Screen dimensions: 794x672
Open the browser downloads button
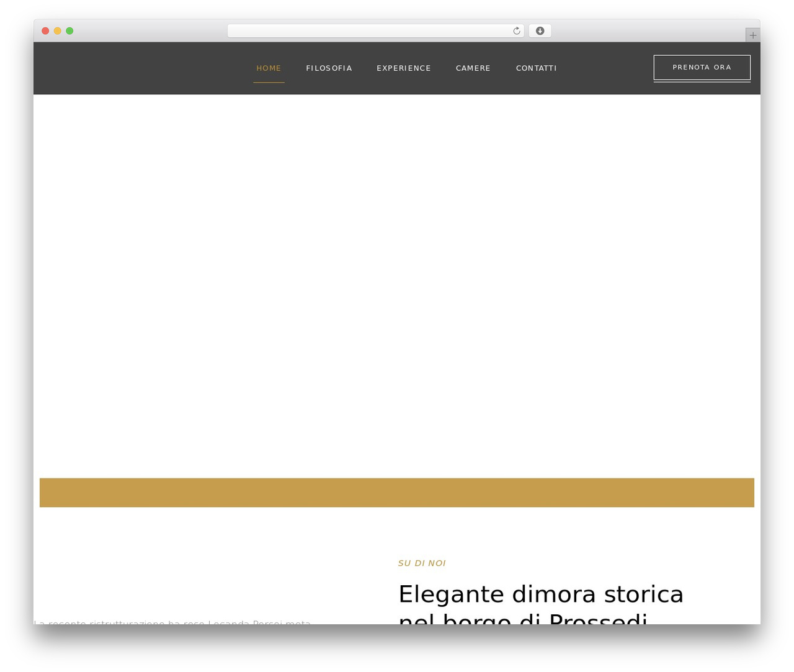pyautogui.click(x=540, y=31)
